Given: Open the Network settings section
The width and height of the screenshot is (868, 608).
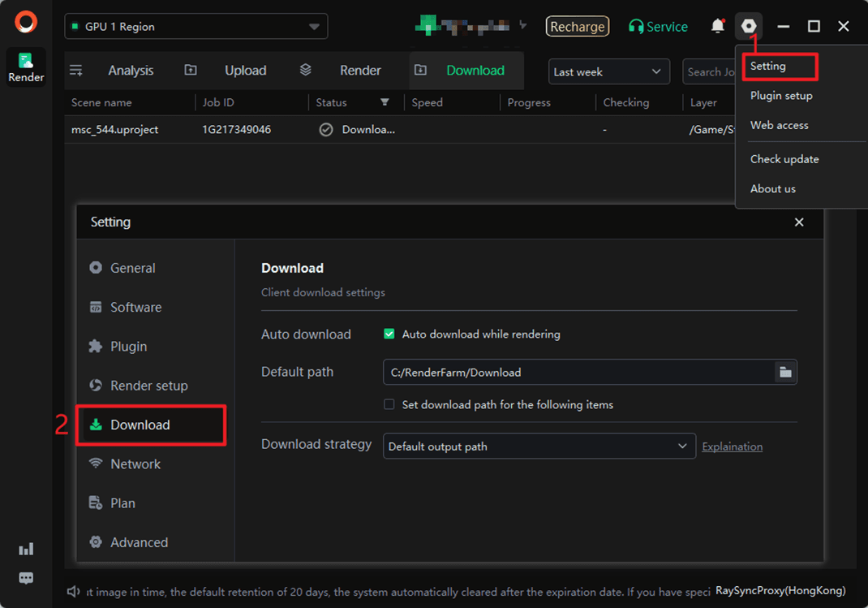Looking at the screenshot, I should 135,464.
